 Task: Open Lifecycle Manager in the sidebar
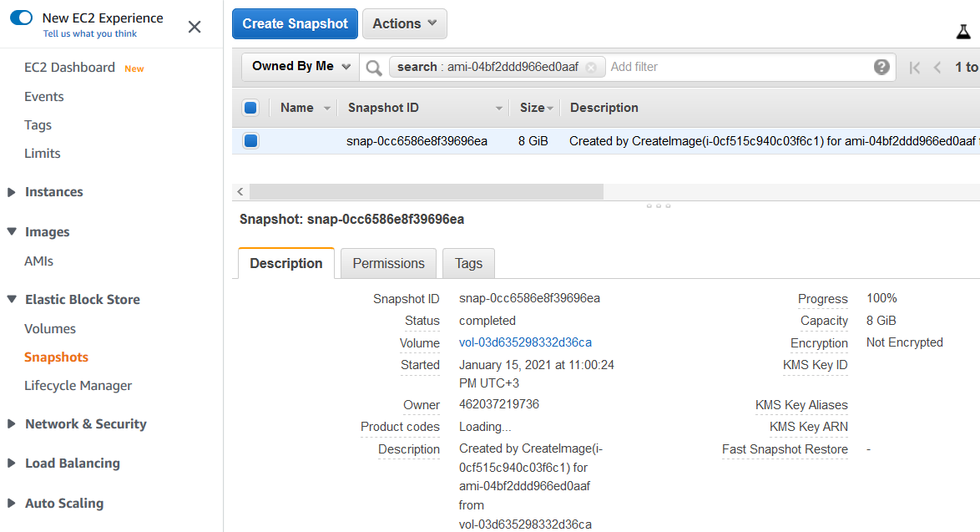pos(78,386)
